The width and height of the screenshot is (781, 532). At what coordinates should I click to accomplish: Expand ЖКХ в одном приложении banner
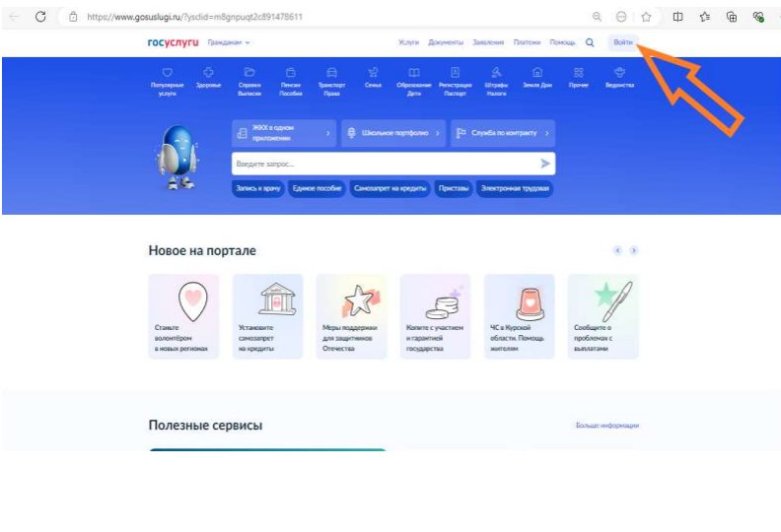coord(284,133)
